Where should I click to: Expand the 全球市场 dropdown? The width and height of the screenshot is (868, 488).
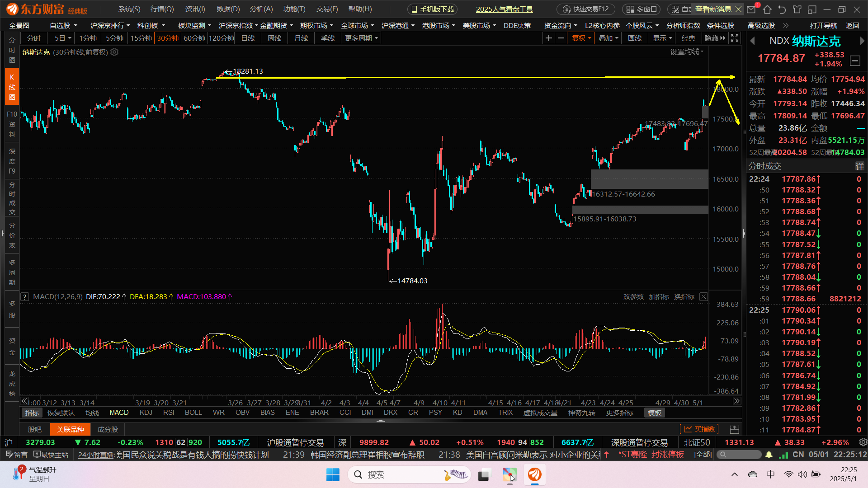[x=357, y=25]
